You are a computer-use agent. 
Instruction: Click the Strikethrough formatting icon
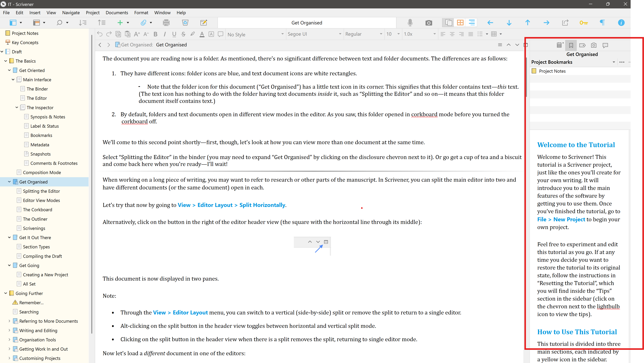tap(183, 34)
